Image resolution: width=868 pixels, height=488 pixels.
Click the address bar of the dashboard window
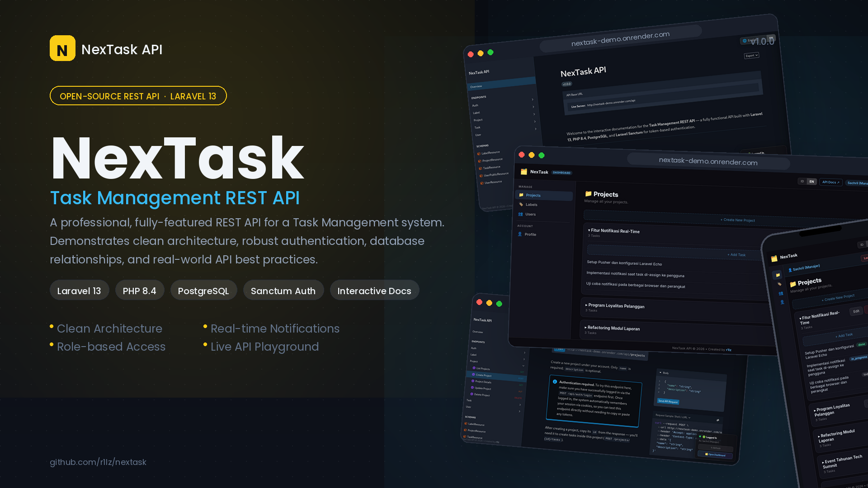point(708,161)
